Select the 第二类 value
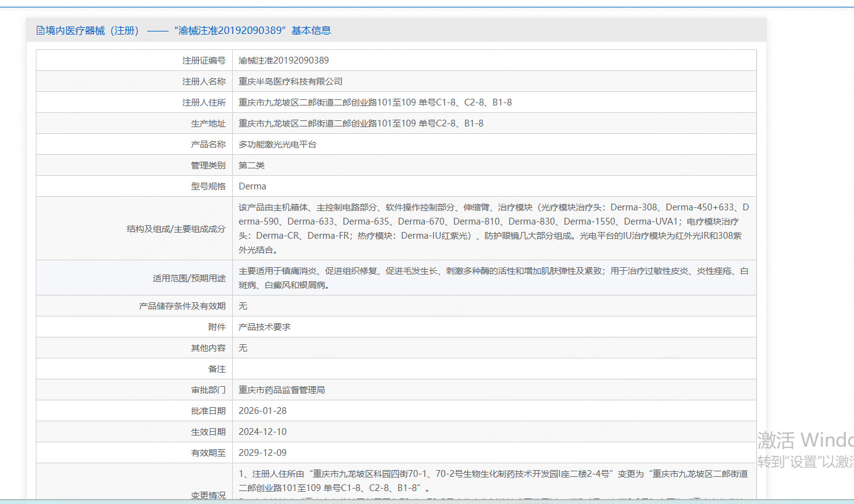 pos(252,165)
